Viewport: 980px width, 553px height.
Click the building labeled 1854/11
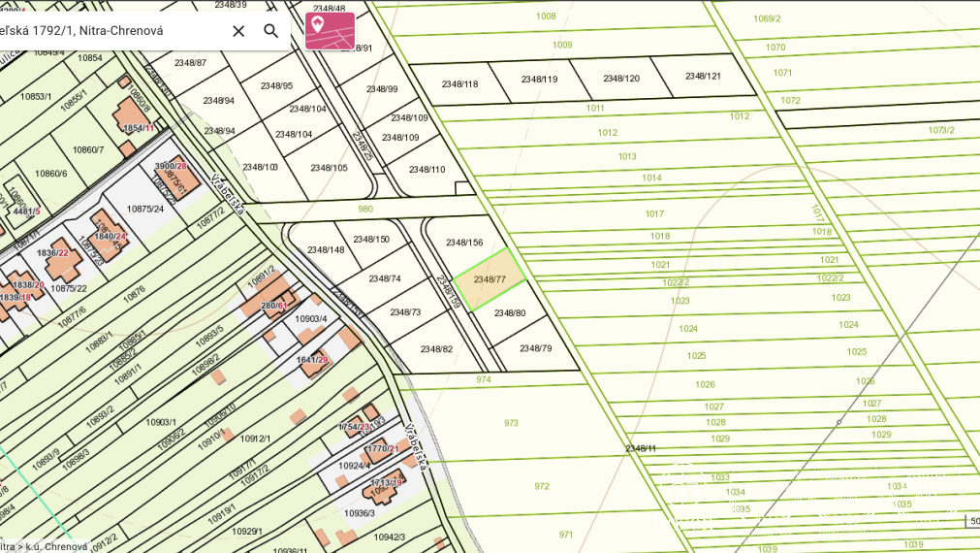(x=136, y=124)
